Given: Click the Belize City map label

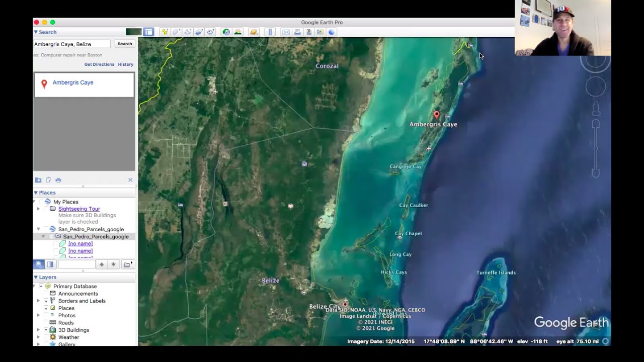Looking at the screenshot, I should click(325, 306).
